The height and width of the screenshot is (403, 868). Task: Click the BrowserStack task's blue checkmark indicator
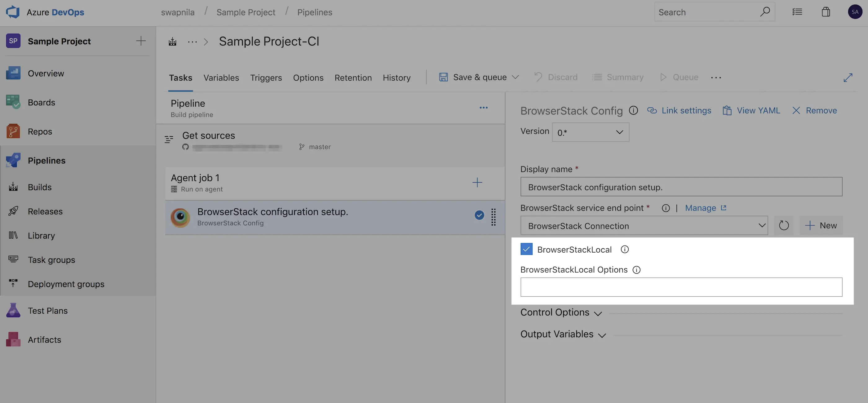[479, 215]
